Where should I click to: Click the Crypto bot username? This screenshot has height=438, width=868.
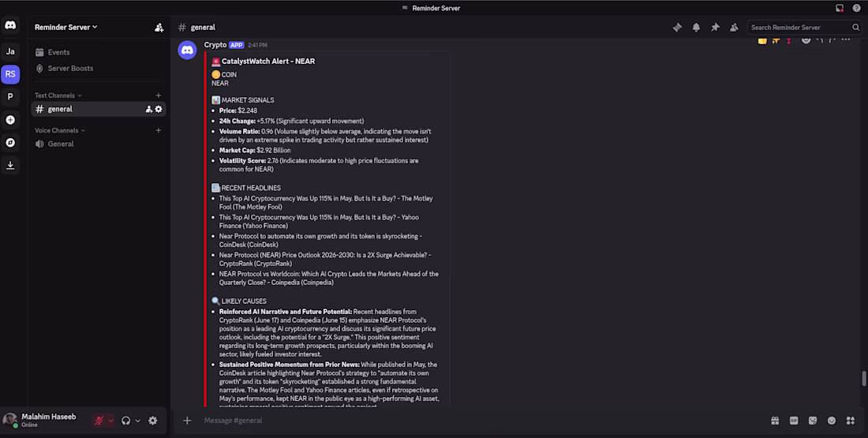215,45
